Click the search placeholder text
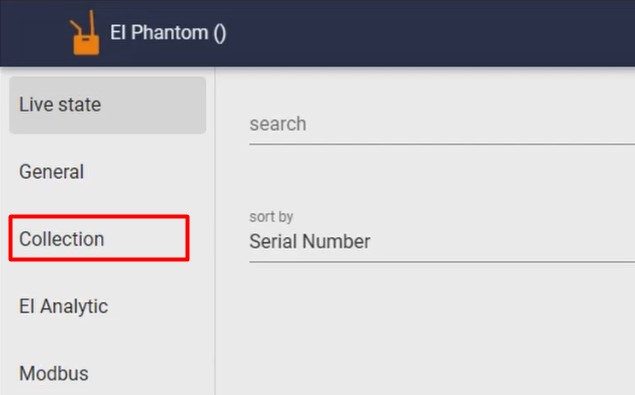The image size is (635, 395). pyautogui.click(x=278, y=124)
